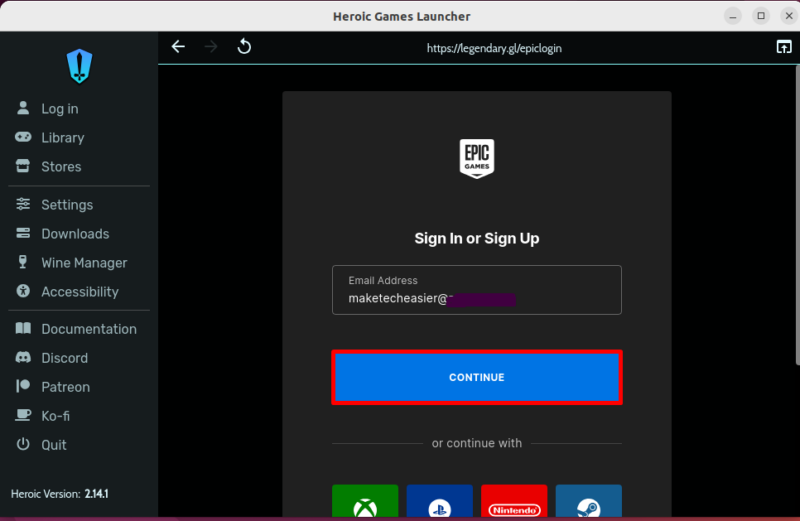The width and height of the screenshot is (800, 521).
Task: Open the Downloads section
Action: [x=75, y=234]
